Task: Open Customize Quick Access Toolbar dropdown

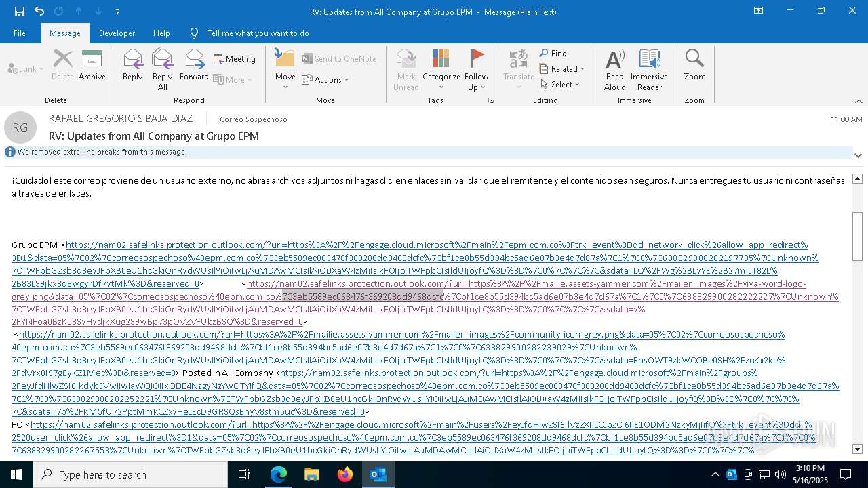Action: point(118,12)
